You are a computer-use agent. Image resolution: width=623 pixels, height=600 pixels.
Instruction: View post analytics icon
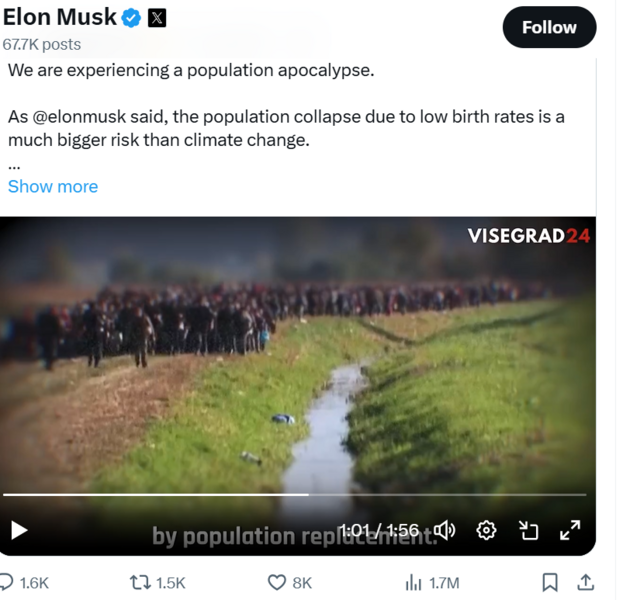pyautogui.click(x=413, y=582)
